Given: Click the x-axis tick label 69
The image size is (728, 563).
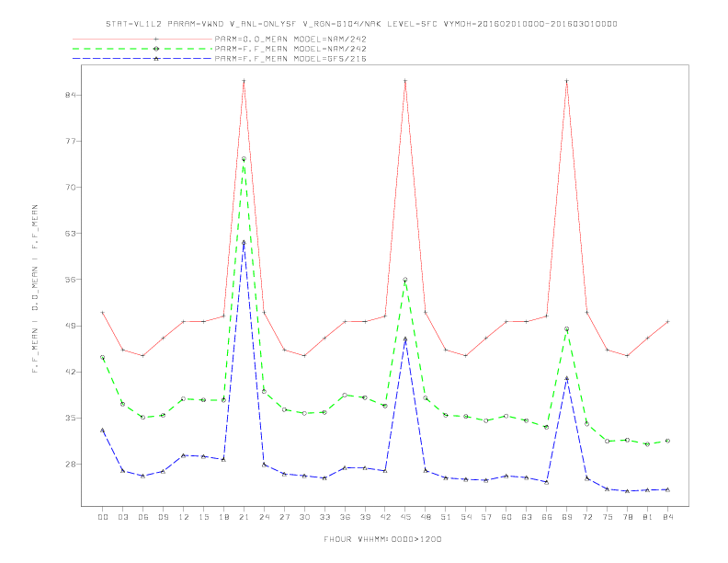Looking at the screenshot, I should click(567, 517).
